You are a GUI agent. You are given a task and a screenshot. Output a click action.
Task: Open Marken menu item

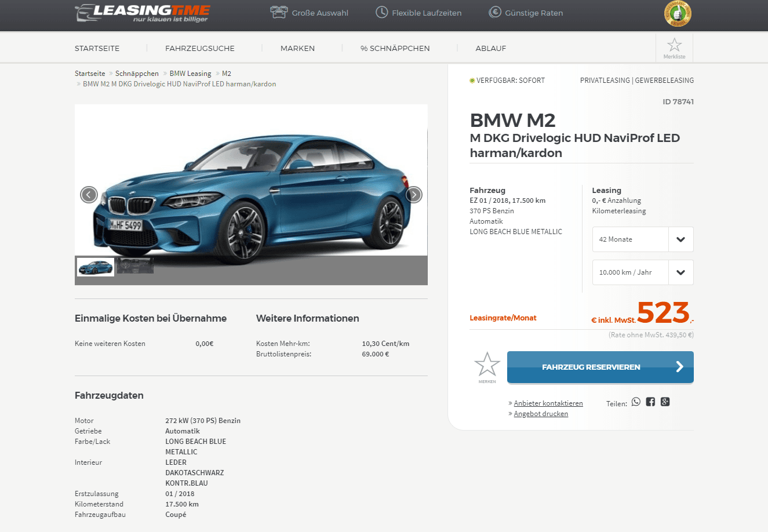297,48
